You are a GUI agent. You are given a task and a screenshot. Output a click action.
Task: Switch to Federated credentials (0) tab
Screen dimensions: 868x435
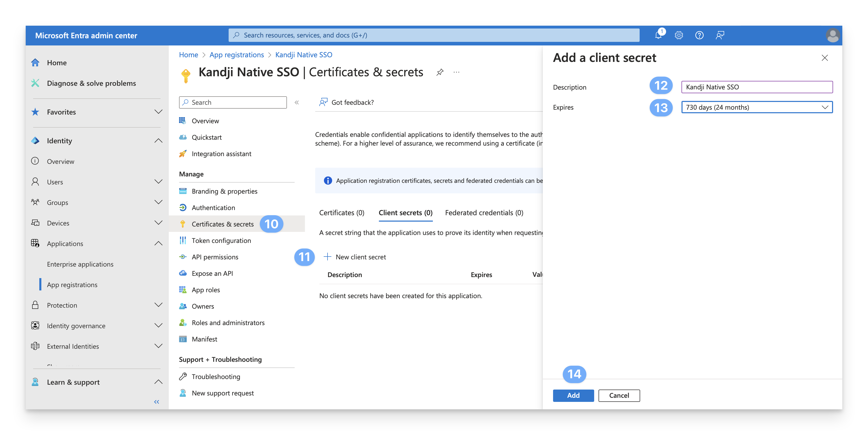point(484,213)
